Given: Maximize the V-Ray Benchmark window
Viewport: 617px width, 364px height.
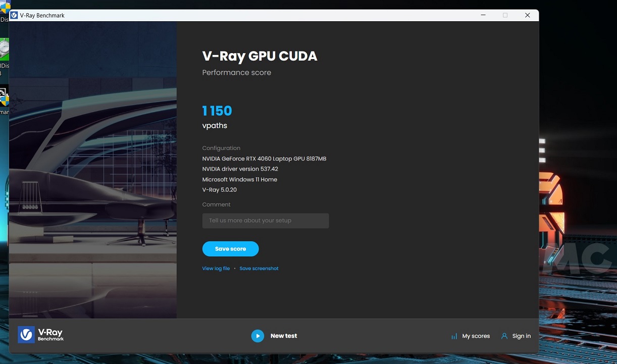Looking at the screenshot, I should point(505,15).
